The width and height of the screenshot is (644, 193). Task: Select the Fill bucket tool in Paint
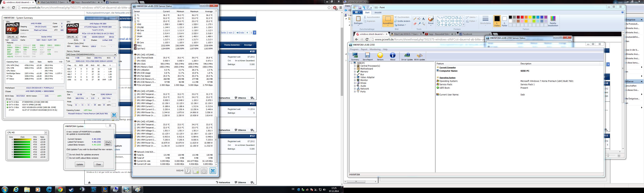pyautogui.click(x=419, y=19)
